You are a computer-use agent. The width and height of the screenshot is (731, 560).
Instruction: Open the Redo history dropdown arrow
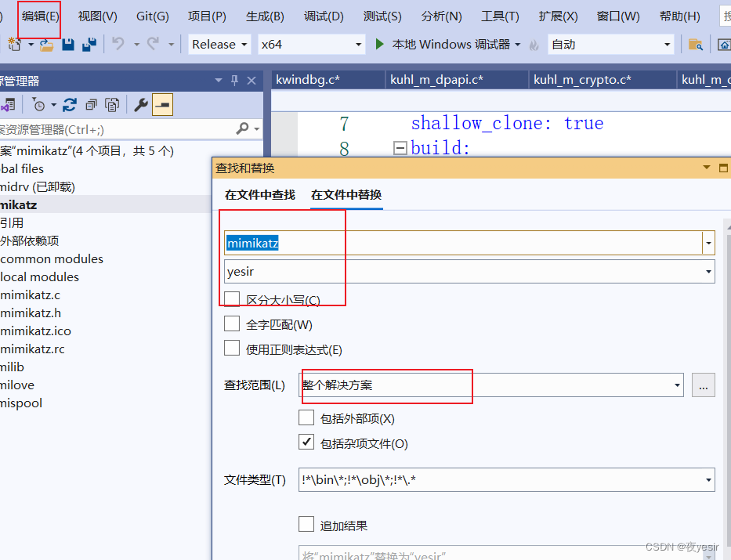(x=171, y=45)
